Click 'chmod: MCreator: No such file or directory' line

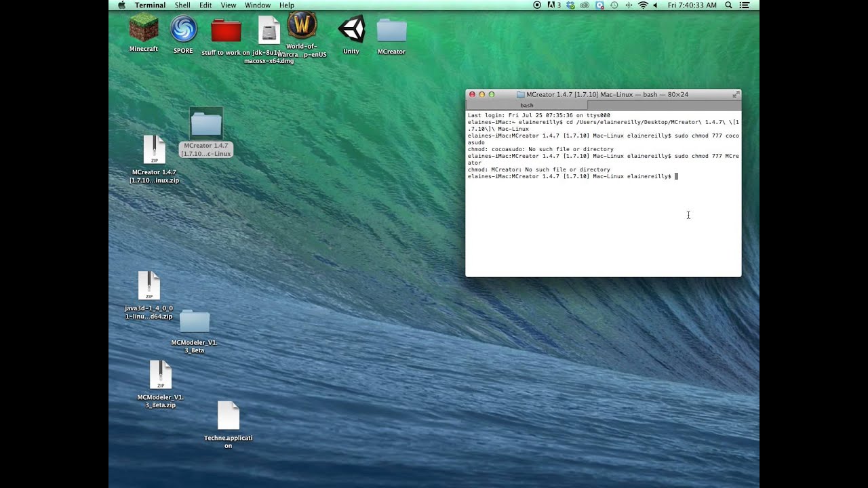(539, 169)
